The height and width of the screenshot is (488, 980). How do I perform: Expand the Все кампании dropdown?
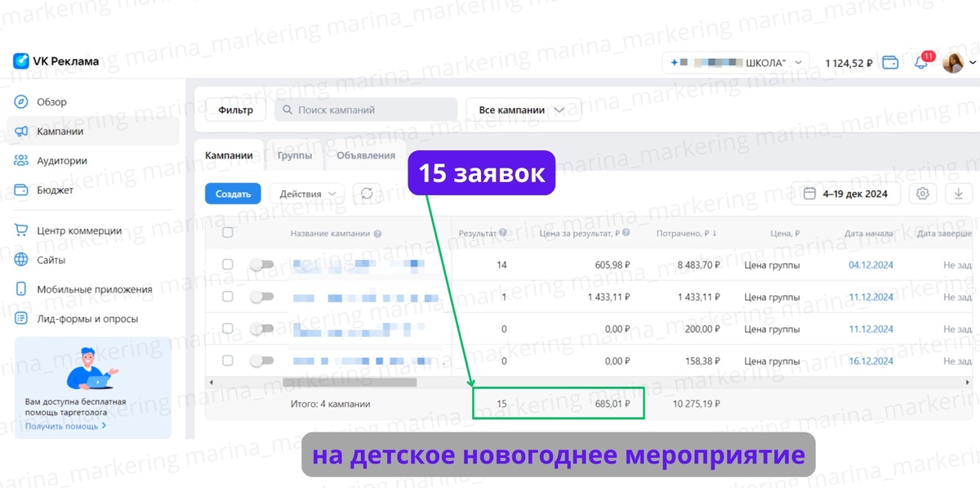(x=523, y=110)
